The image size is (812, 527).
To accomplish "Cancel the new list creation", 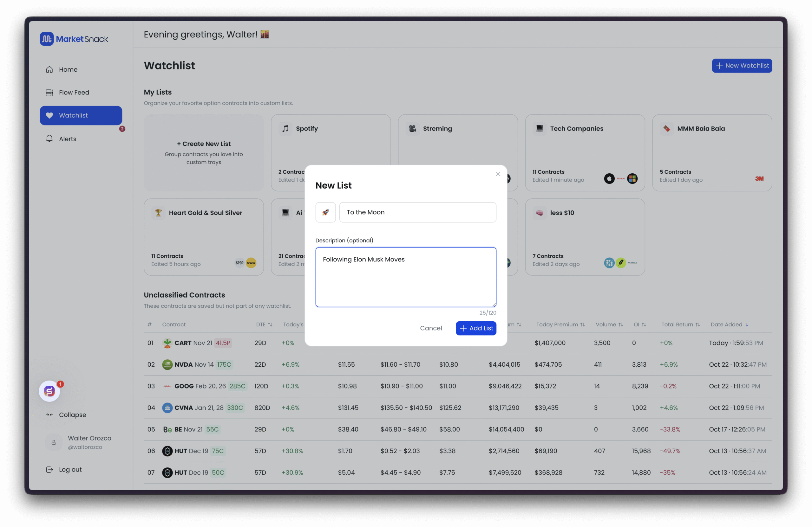I will tap(430, 328).
